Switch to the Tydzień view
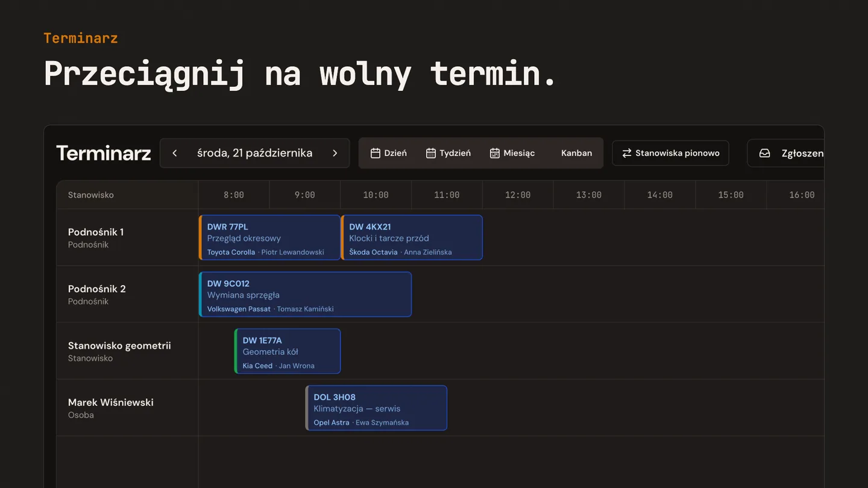This screenshot has width=868, height=488. [x=448, y=153]
